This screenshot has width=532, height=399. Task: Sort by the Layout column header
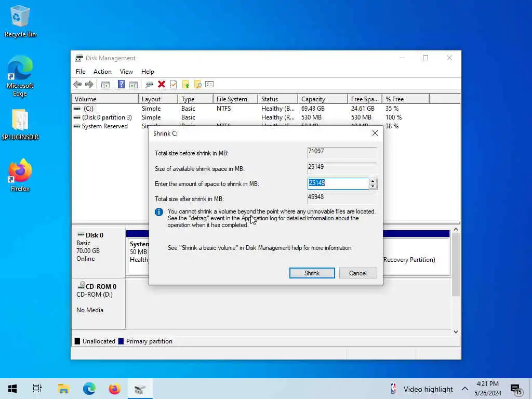158,99
